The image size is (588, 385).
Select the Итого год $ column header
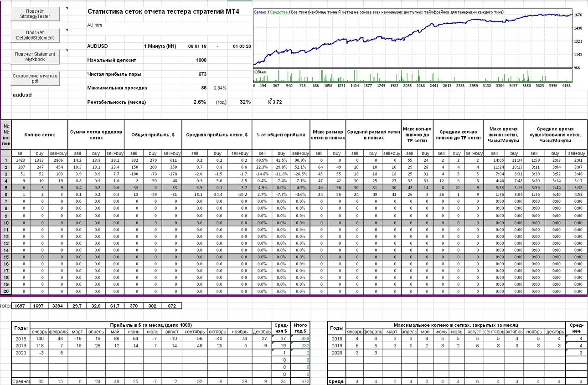300,328
